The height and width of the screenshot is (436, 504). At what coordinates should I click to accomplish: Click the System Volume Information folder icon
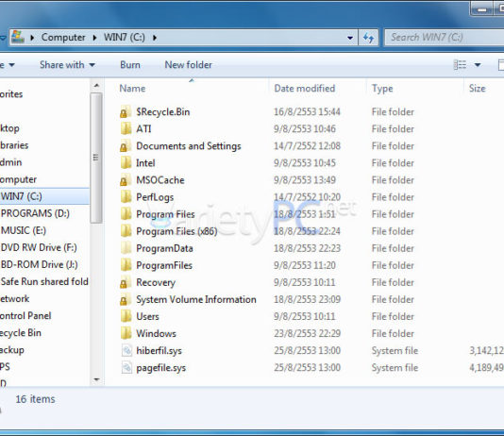coord(126,299)
